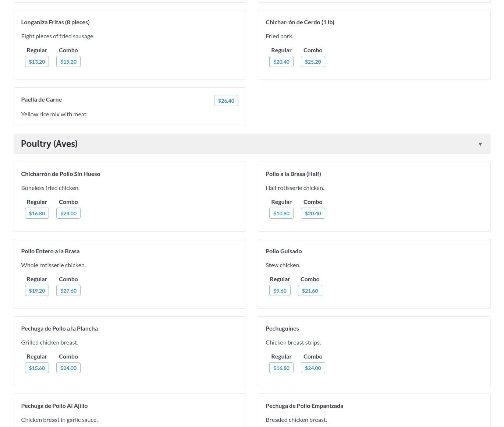Select Pollo a la Brasa Half Combo $20.40
The height and width of the screenshot is (427, 504).
313,213
